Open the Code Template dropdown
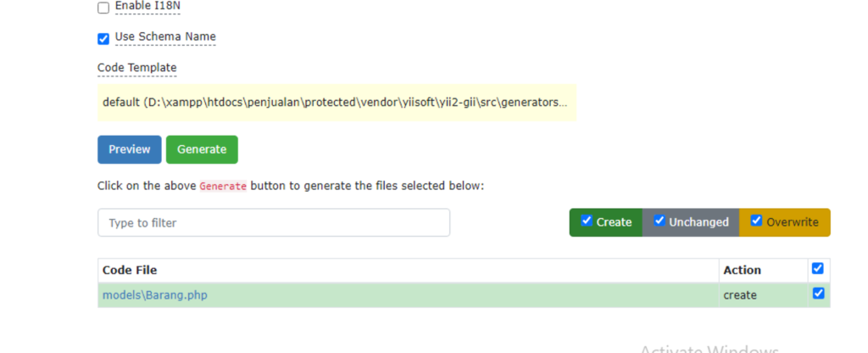Image resolution: width=868 pixels, height=353 pixels. click(x=337, y=103)
